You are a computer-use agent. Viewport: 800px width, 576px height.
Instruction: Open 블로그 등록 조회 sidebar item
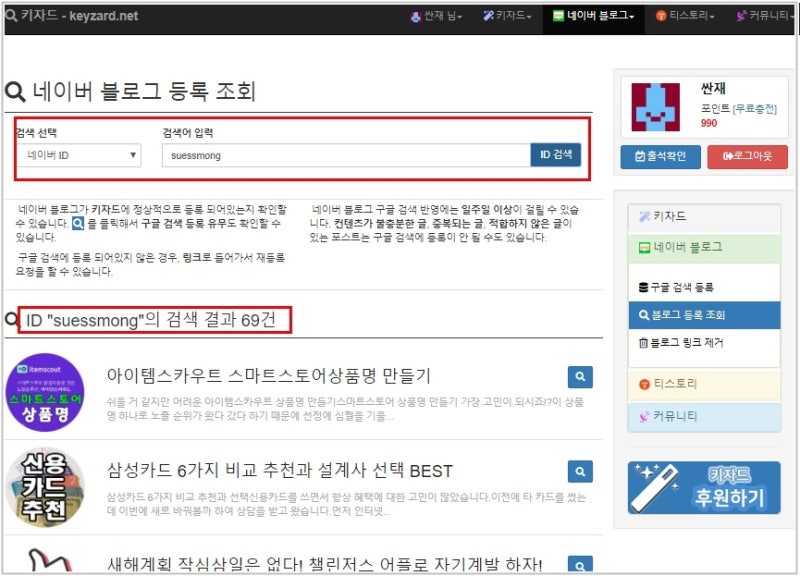coord(704,315)
